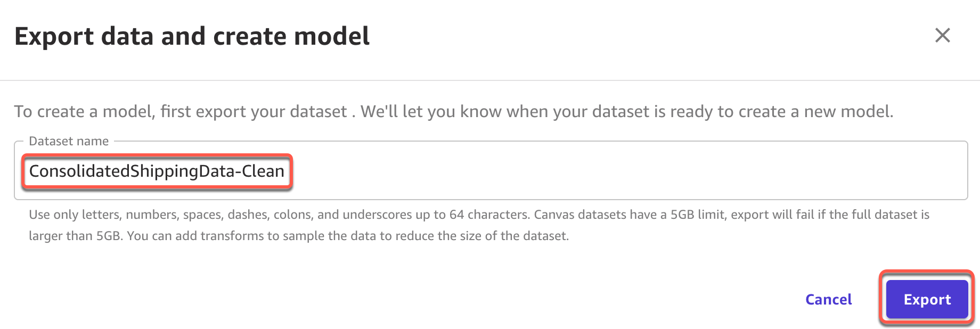This screenshot has width=980, height=329.
Task: Place cursor at end of dataset name
Action: 285,171
